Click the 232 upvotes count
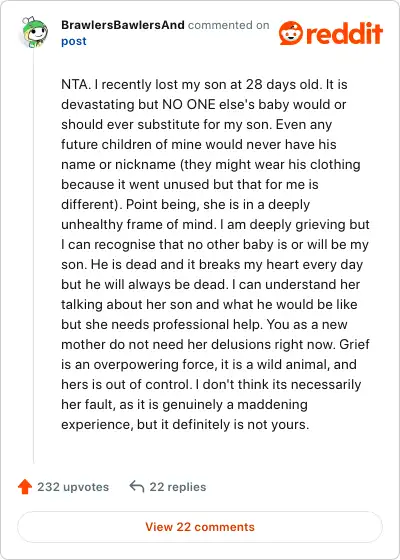Screen dimensions: 400x560 click(73, 487)
